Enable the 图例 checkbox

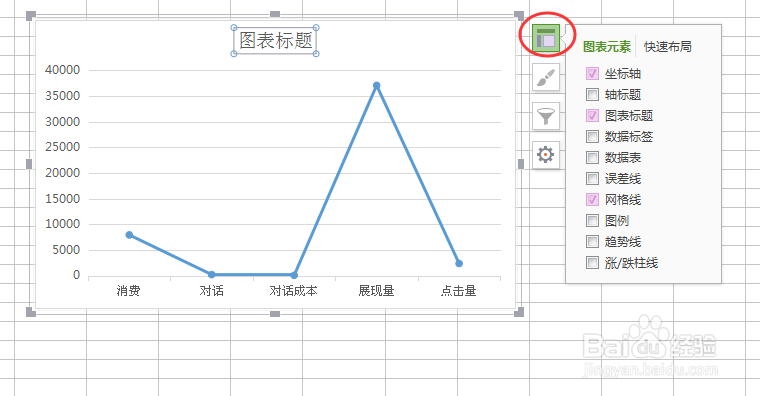point(592,221)
